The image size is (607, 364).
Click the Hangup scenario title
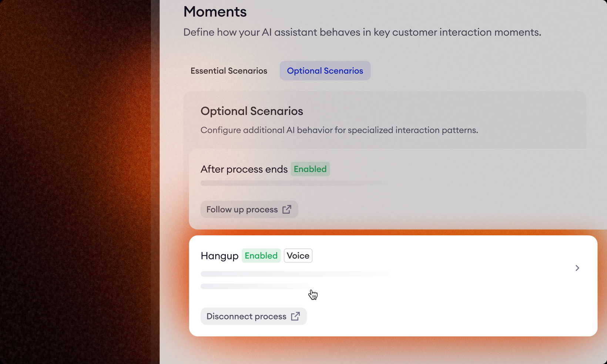pyautogui.click(x=219, y=256)
